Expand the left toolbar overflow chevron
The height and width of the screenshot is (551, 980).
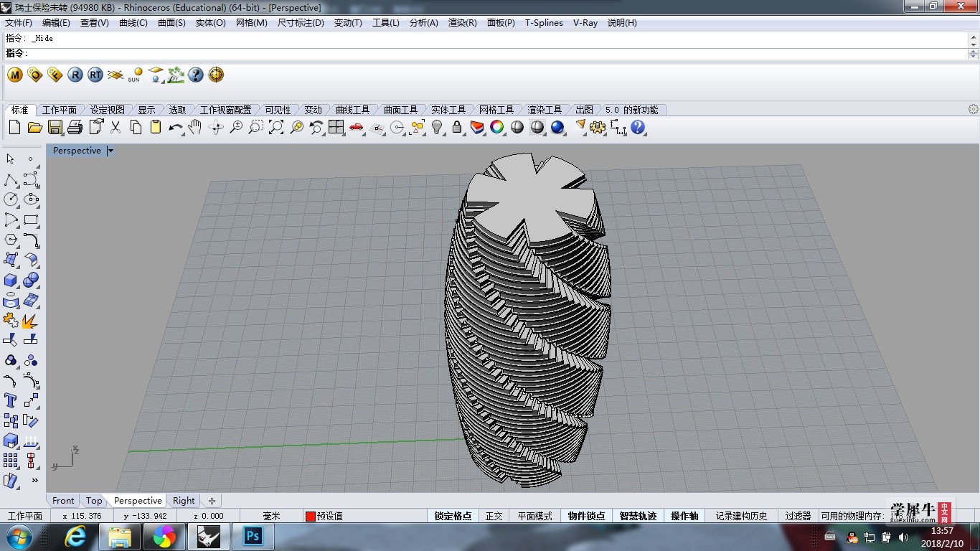(x=34, y=480)
